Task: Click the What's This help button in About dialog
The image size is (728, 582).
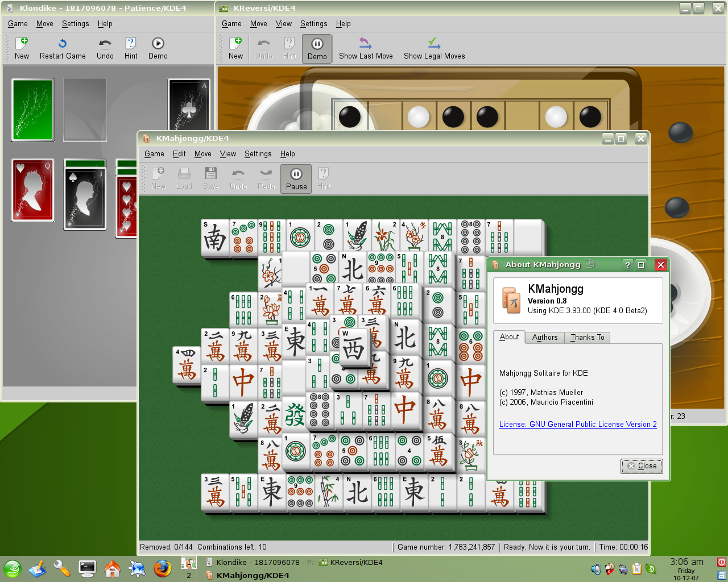Action: 627,264
